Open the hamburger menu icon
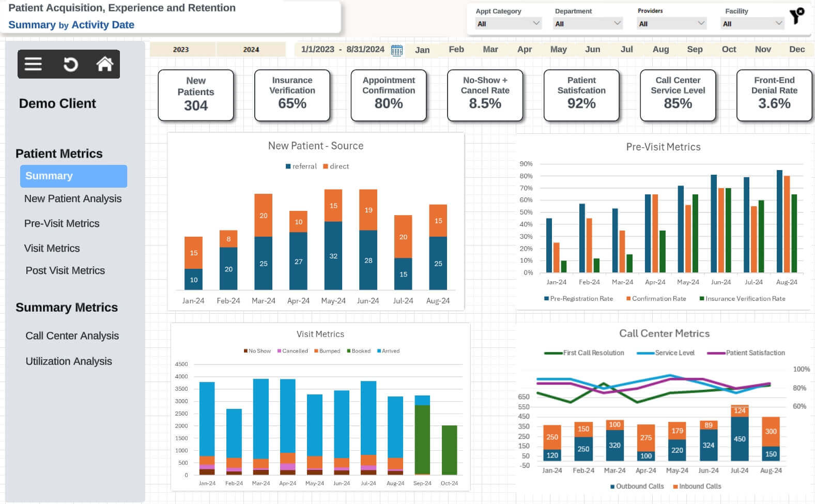815x504 pixels. click(33, 64)
